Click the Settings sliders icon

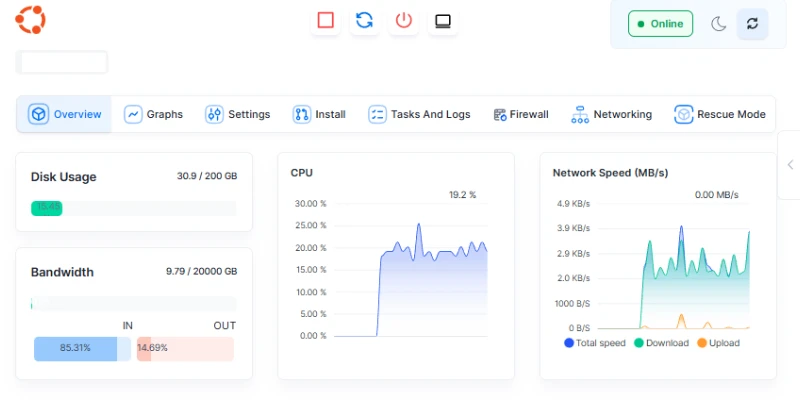214,114
